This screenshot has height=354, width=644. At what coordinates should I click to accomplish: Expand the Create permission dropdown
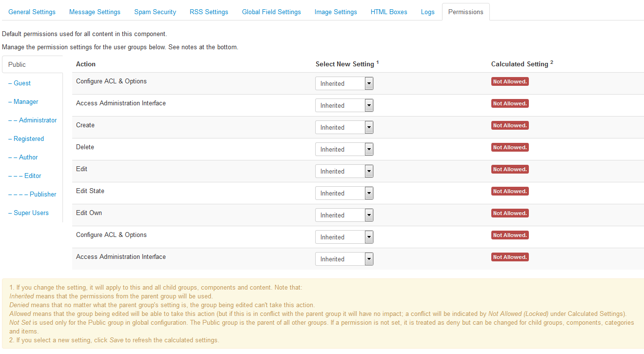344,128
